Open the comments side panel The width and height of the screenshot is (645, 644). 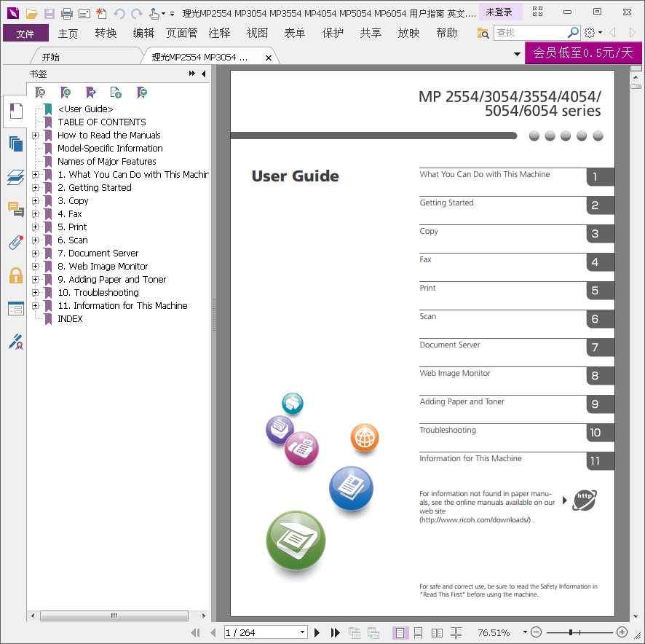pyautogui.click(x=15, y=210)
